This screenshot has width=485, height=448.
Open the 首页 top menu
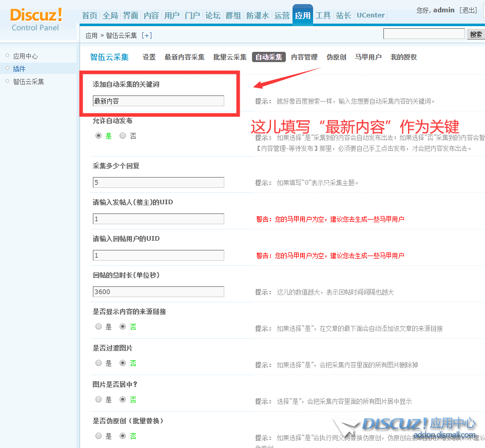pyautogui.click(x=90, y=15)
